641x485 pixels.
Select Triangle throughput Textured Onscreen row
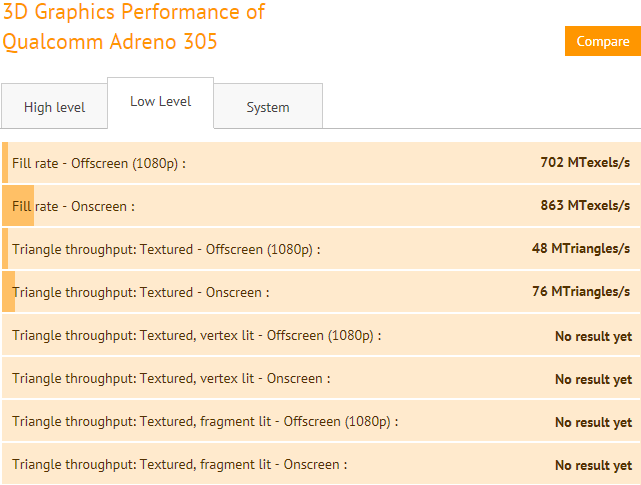click(321, 292)
